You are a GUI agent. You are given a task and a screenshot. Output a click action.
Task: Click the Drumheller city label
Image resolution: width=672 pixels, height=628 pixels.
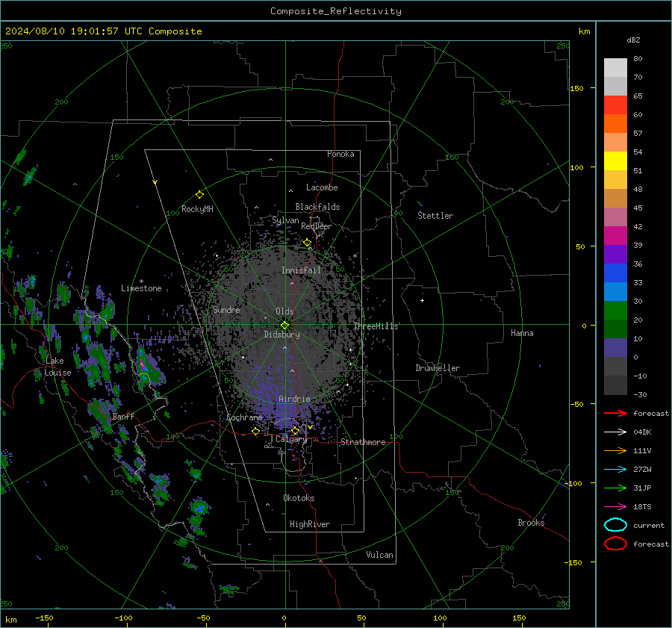tap(438, 368)
